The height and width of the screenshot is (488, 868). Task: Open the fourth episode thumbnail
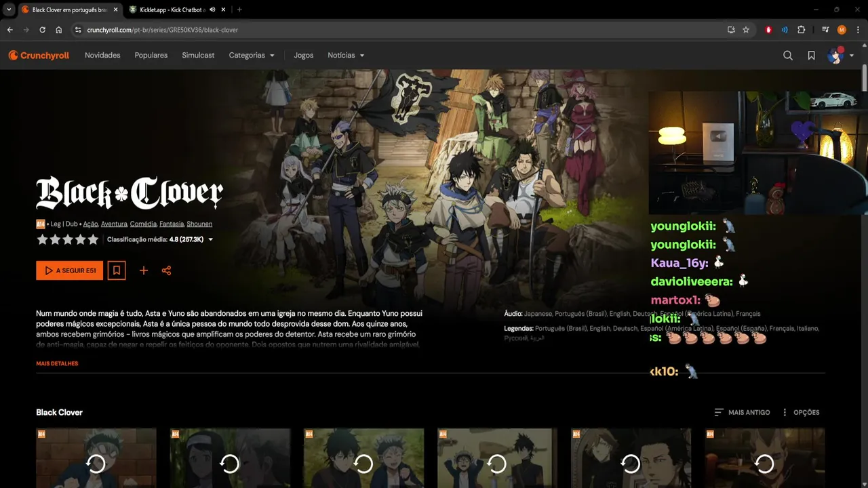497,457
